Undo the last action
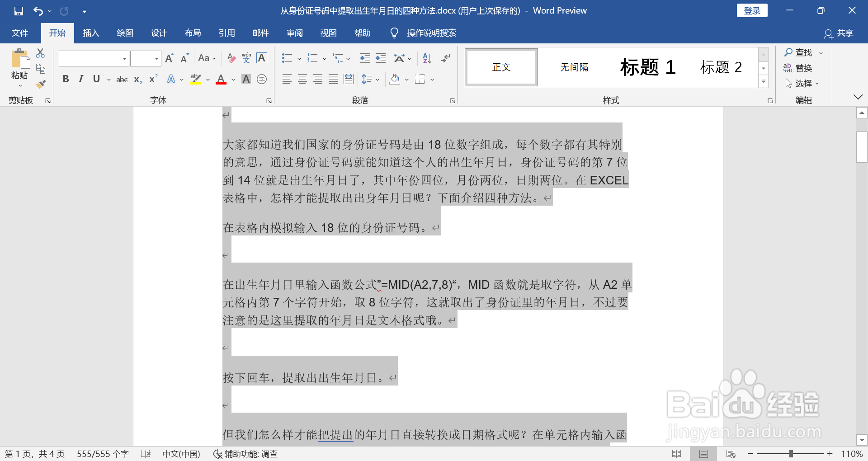This screenshot has height=461, width=868. click(38, 11)
